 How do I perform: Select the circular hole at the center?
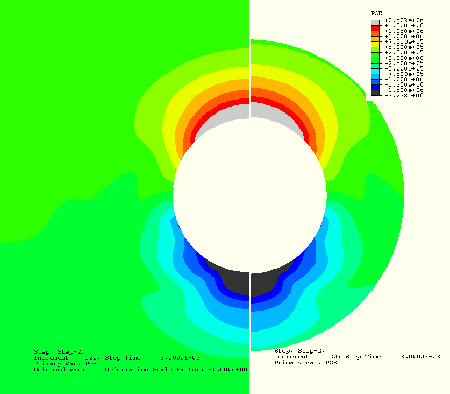(x=250, y=195)
